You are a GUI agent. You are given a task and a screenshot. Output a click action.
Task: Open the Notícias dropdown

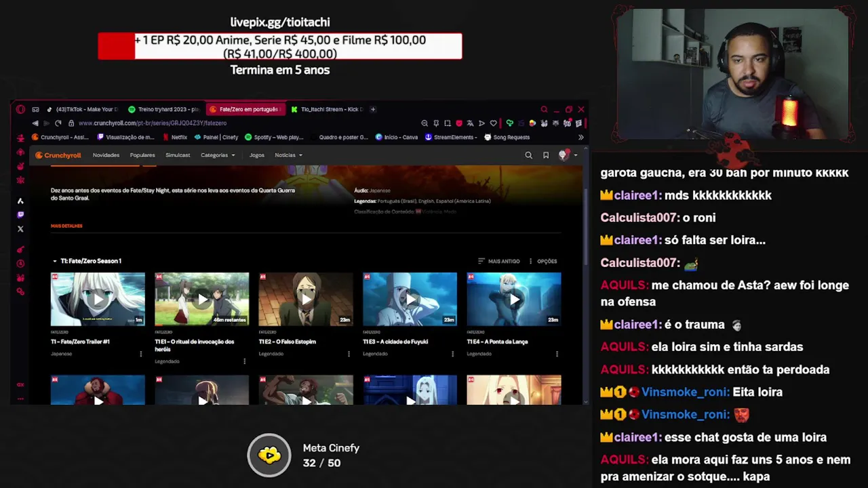tap(288, 155)
